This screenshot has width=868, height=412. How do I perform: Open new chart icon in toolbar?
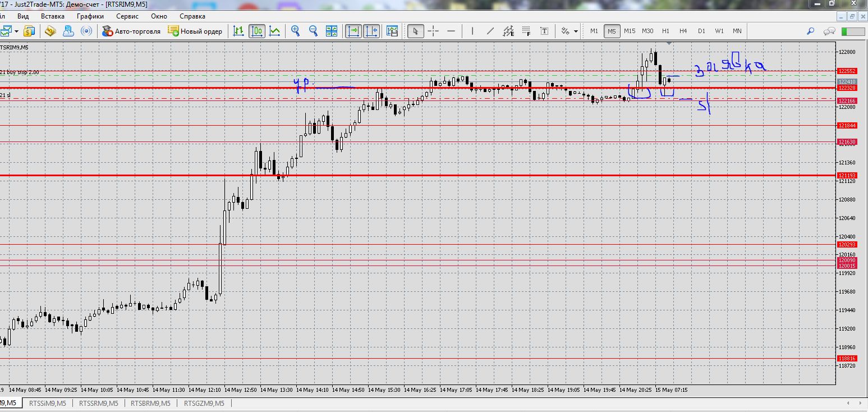(x=6, y=31)
